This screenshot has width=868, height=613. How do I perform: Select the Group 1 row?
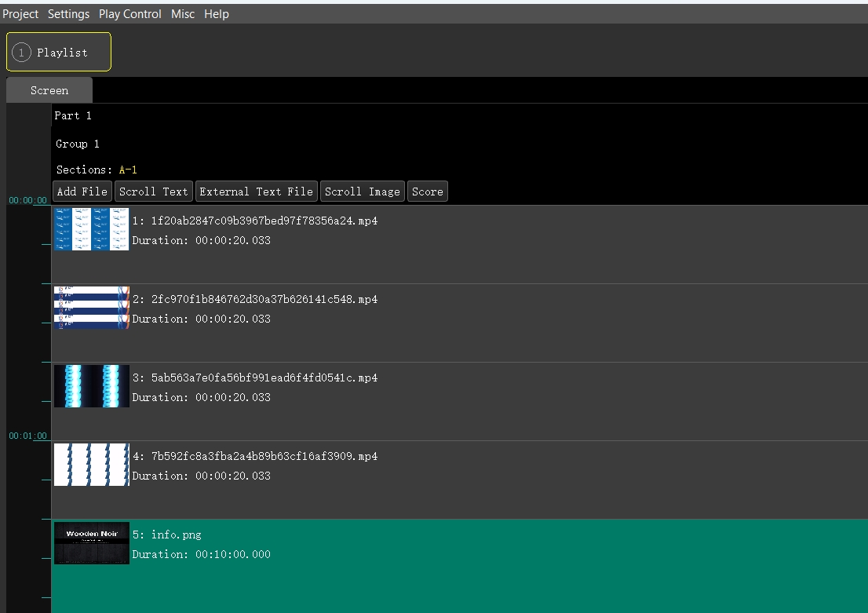78,144
